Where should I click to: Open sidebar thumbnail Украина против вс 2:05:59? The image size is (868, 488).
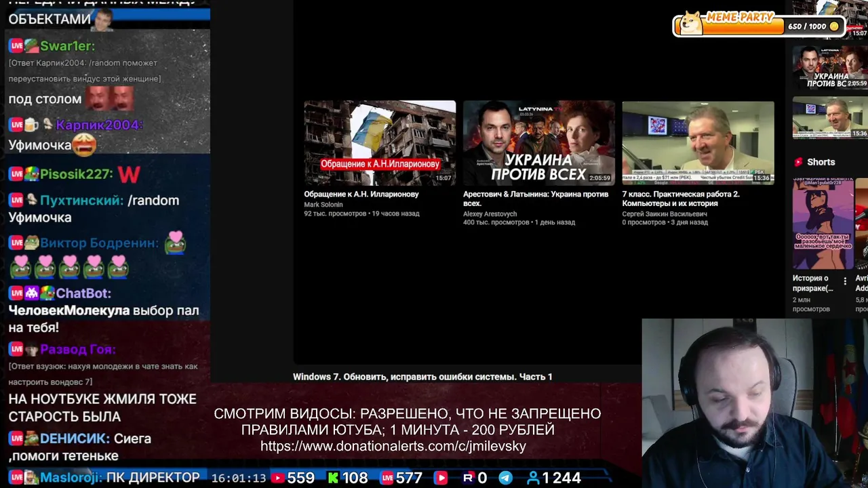[x=830, y=67]
